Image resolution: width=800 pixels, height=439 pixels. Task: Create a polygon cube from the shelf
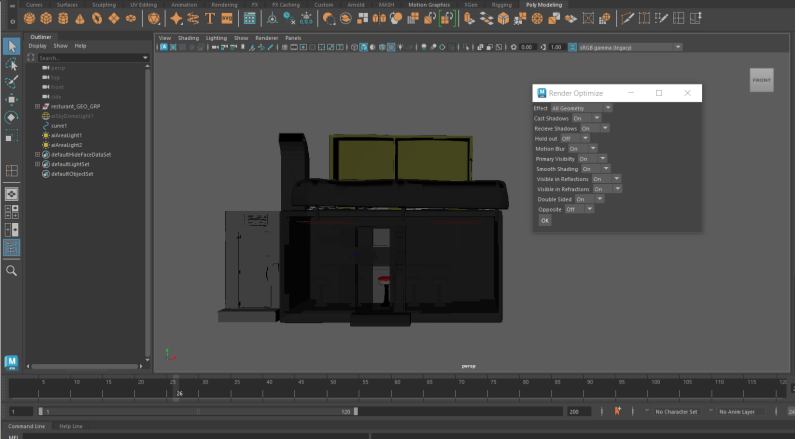click(x=46, y=19)
